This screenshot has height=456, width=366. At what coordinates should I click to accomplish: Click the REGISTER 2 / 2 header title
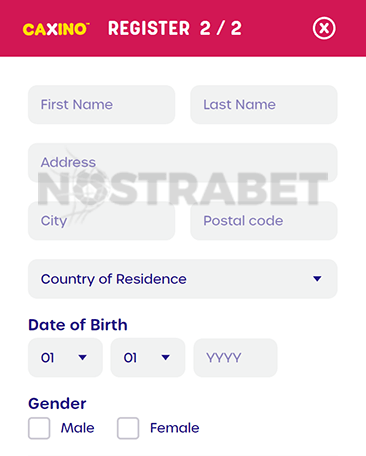(175, 28)
